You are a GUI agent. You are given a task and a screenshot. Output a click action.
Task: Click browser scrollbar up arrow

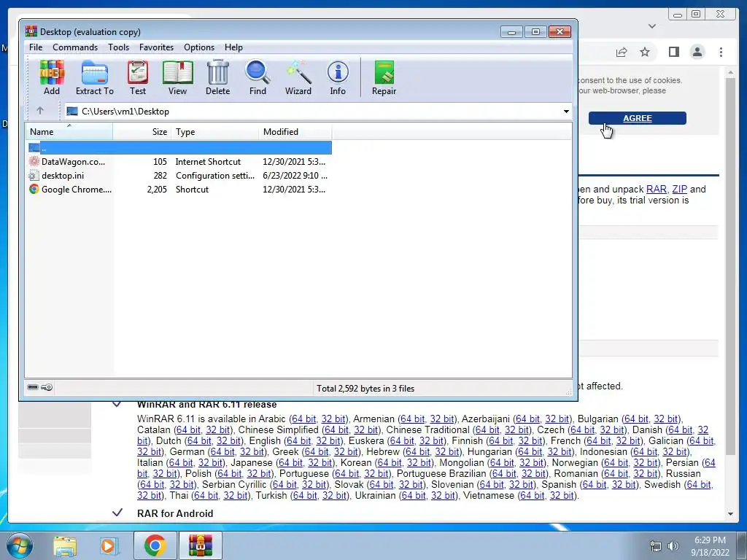pyautogui.click(x=730, y=72)
